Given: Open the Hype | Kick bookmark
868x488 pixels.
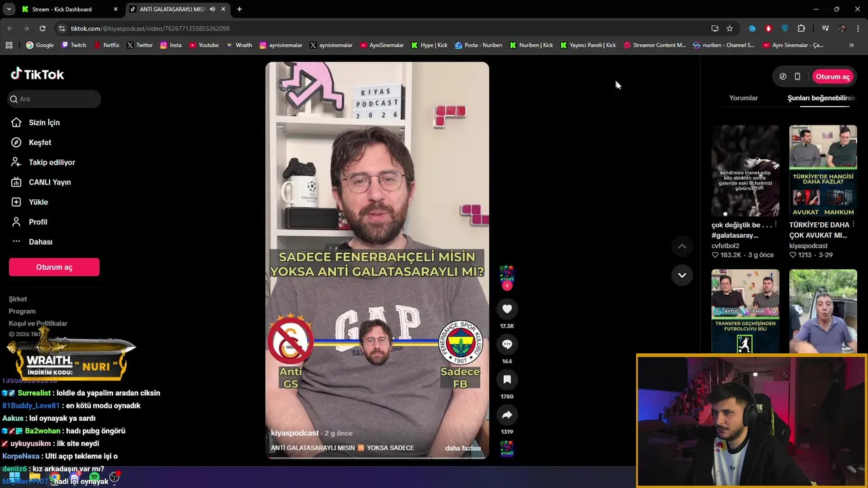Looking at the screenshot, I should tap(429, 45).
